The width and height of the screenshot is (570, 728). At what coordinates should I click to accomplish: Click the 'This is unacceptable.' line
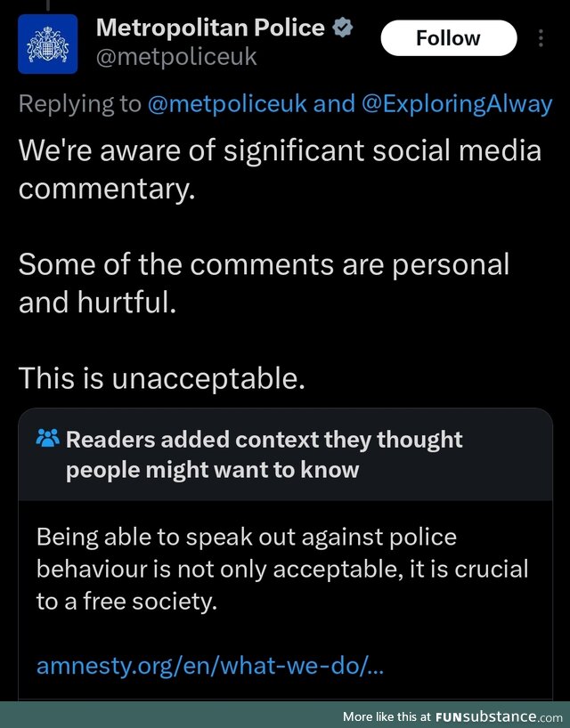162,377
